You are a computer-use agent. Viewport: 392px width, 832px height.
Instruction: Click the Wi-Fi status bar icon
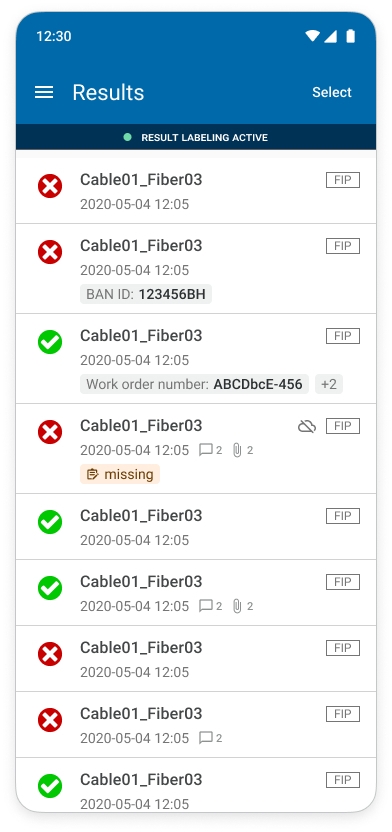(312, 36)
